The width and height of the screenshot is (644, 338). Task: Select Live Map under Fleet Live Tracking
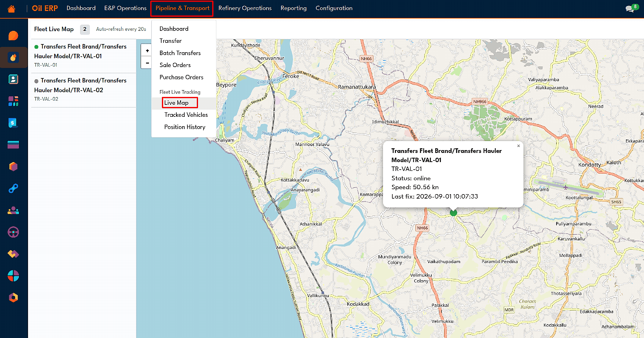(x=184, y=103)
